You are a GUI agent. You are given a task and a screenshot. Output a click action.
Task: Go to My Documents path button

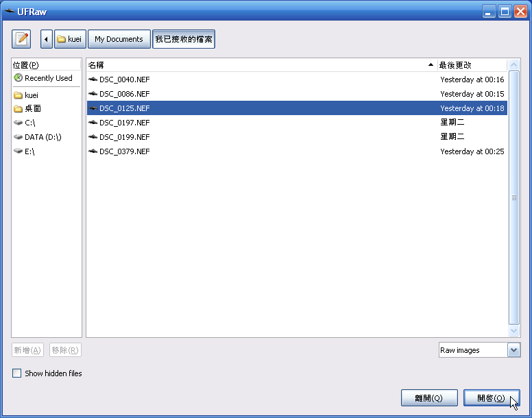point(119,39)
